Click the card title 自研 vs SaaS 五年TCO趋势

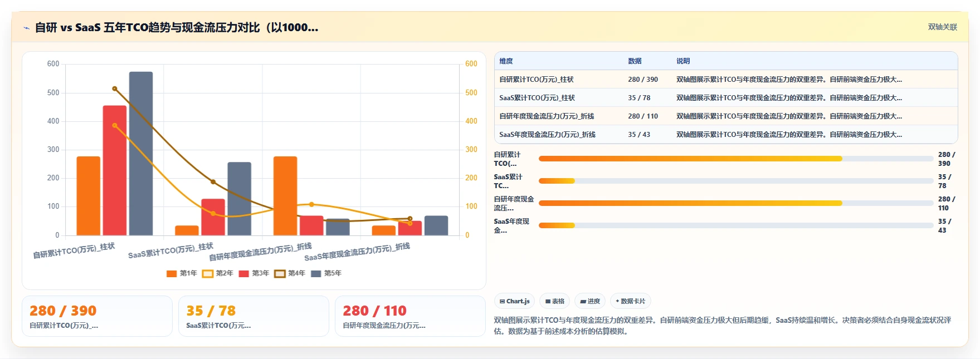pyautogui.click(x=177, y=27)
